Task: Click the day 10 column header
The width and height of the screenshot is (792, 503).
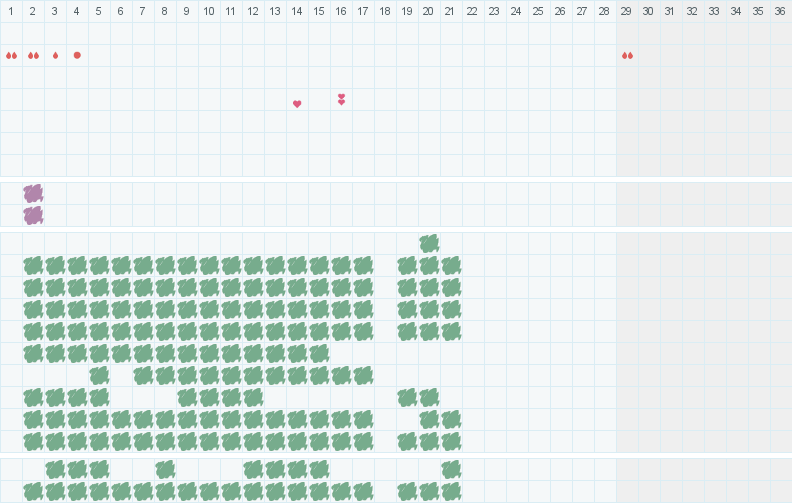Action: point(209,11)
